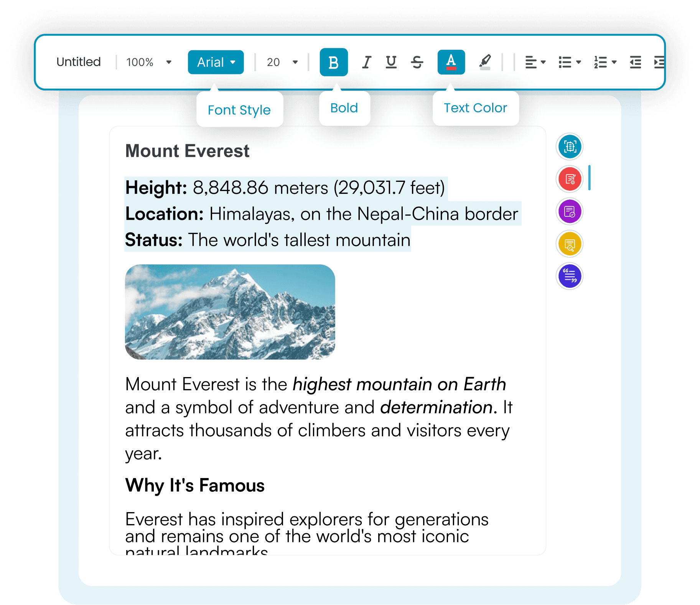This screenshot has height=605, width=700.
Task: Click the blue scrollbar beside sidebar icons
Action: click(x=590, y=178)
